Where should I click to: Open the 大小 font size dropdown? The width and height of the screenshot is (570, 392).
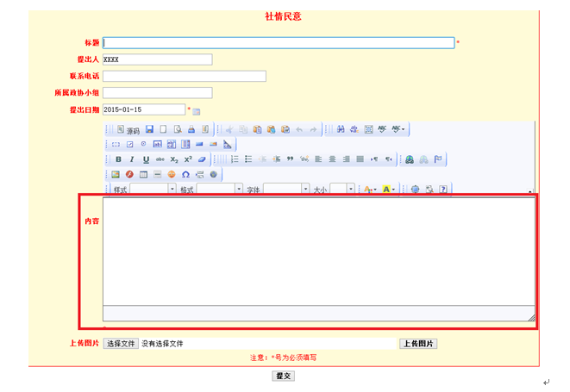click(x=350, y=189)
